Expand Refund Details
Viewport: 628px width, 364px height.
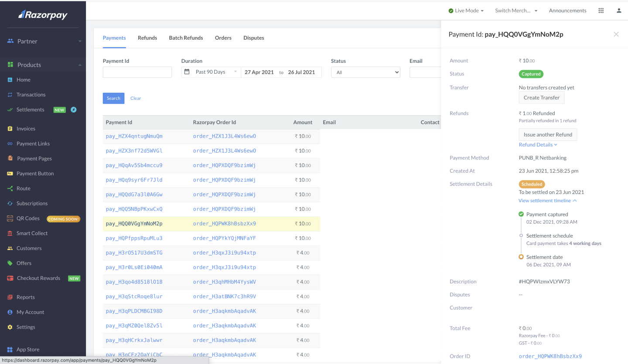538,145
